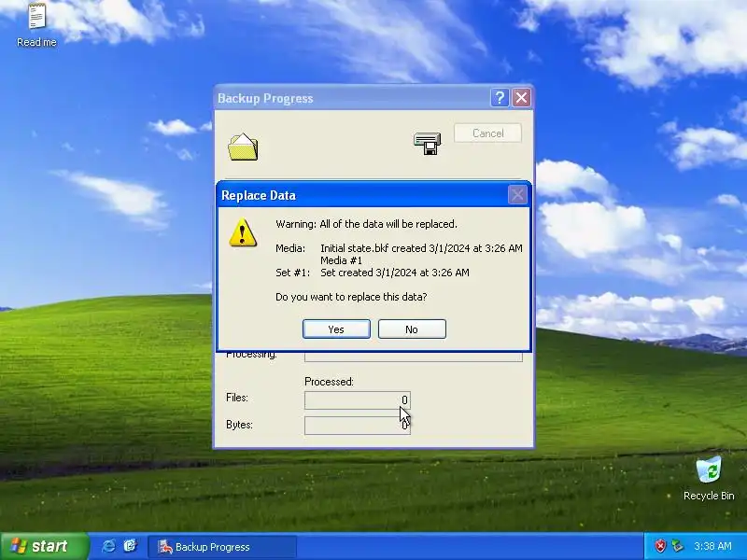The width and height of the screenshot is (747, 560).
Task: Click the 'Set created 3/1/2024' text
Action: (394, 273)
